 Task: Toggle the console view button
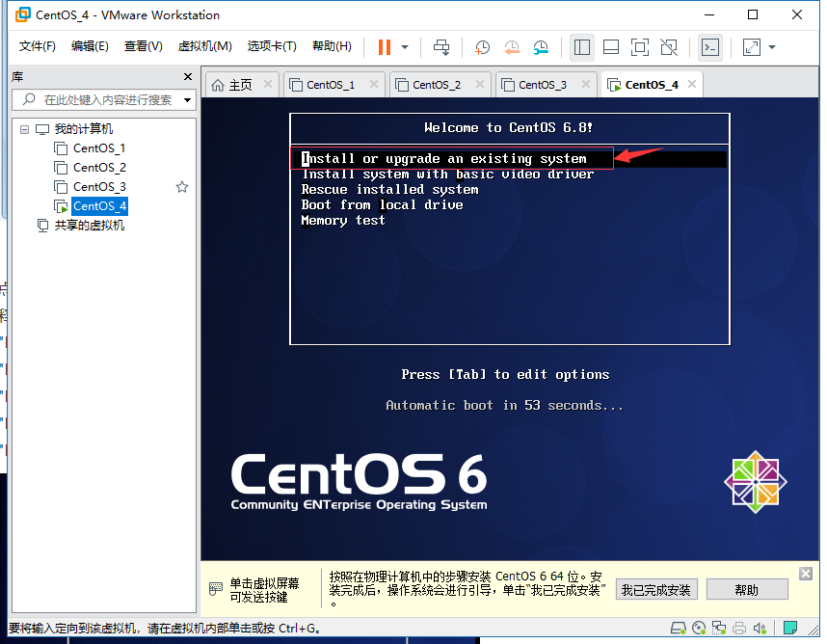click(710, 47)
